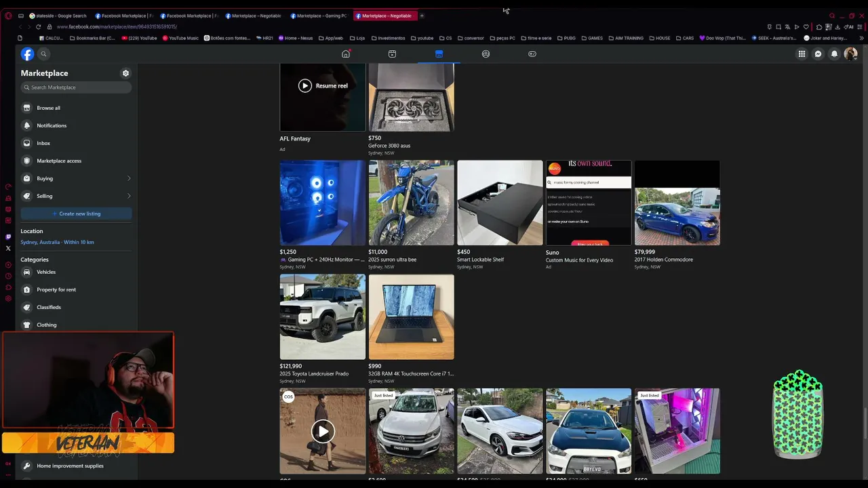Open Messenger chats icon
The height and width of the screenshot is (488, 868).
tap(818, 54)
